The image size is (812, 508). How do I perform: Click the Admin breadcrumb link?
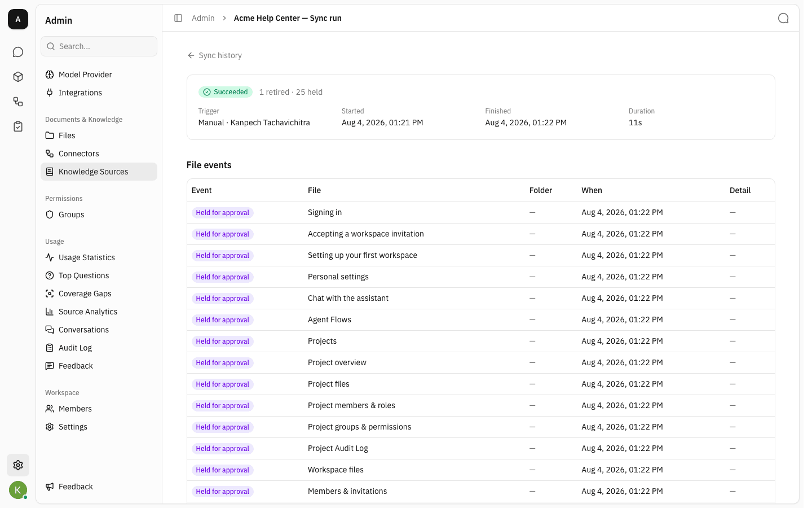(x=203, y=18)
